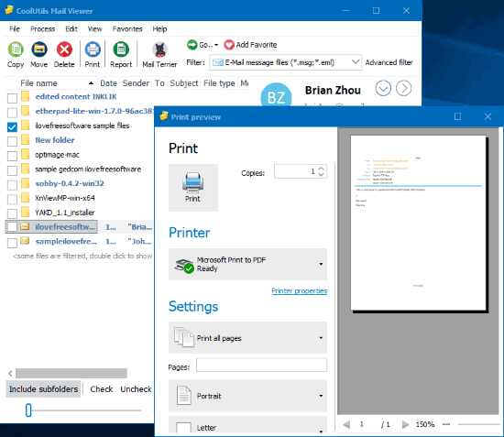The height and width of the screenshot is (437, 504).
Task: Click the folder icon for New folder
Action: point(25,139)
